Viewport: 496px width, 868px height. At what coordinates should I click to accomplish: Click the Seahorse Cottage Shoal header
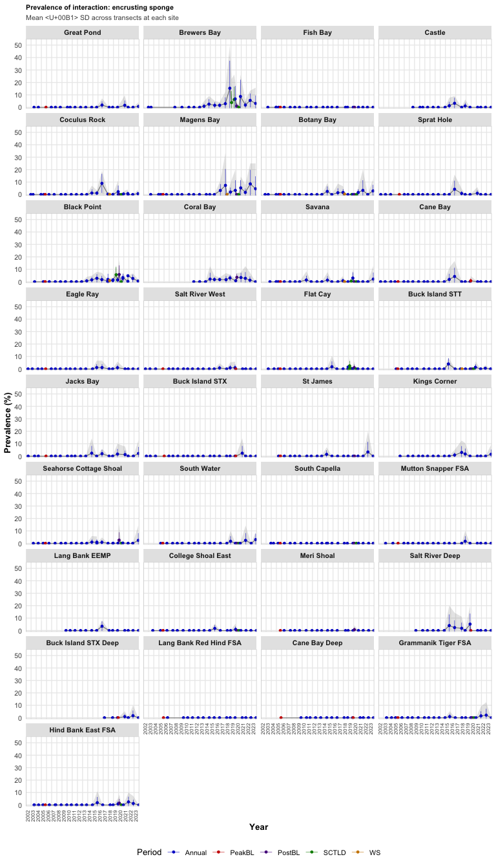pyautogui.click(x=83, y=468)
